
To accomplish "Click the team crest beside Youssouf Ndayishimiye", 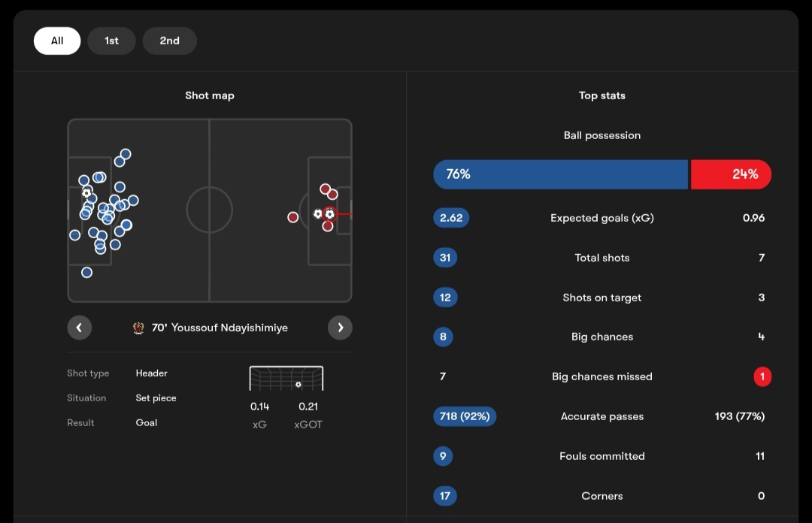I will (138, 328).
